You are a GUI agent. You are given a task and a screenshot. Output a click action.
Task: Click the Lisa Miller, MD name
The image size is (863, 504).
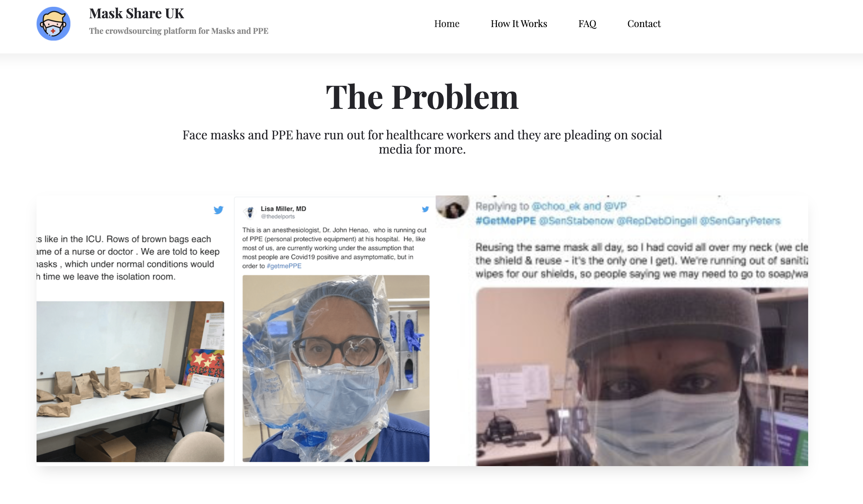(x=283, y=208)
